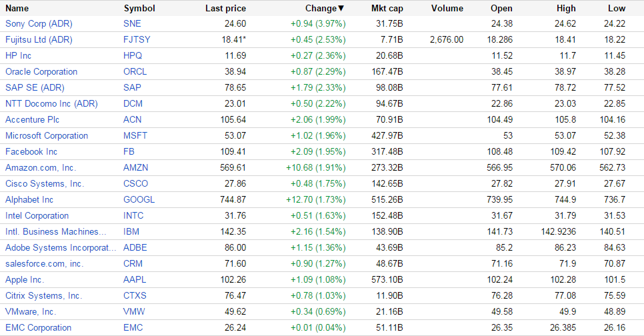
Task: Click the MSFT ticker symbol
Action: click(135, 135)
